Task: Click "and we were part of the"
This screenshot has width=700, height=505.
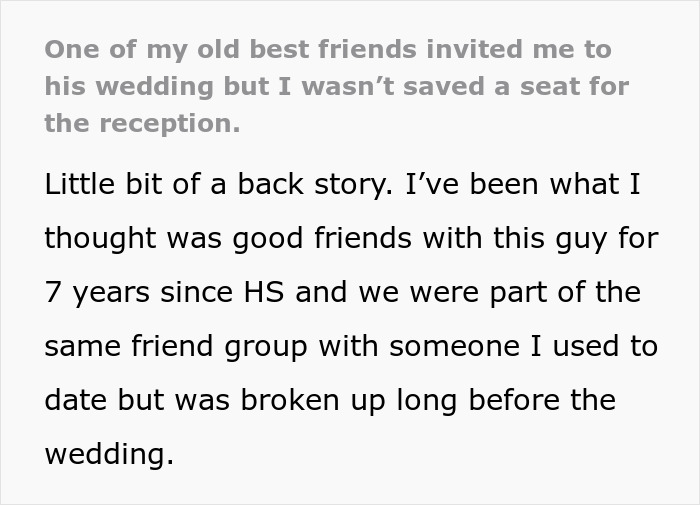Action: 468,292
